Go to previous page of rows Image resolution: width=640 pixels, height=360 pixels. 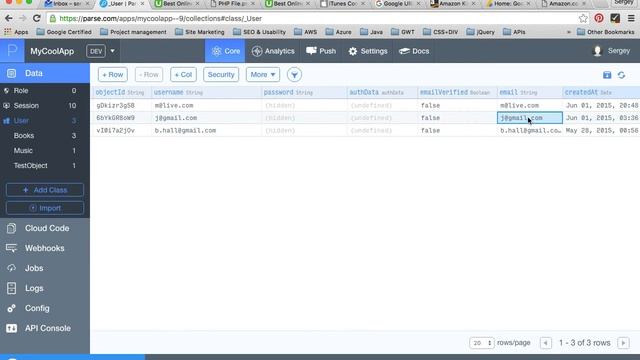coord(545,343)
